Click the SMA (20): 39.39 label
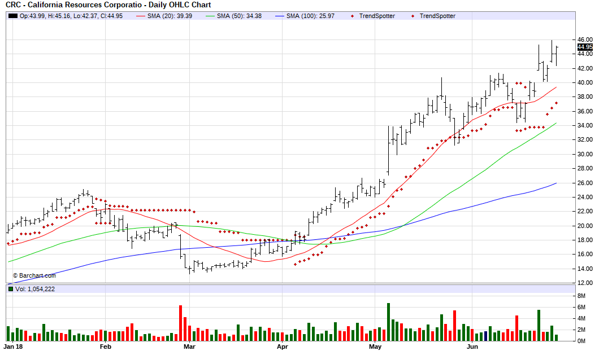 170,16
